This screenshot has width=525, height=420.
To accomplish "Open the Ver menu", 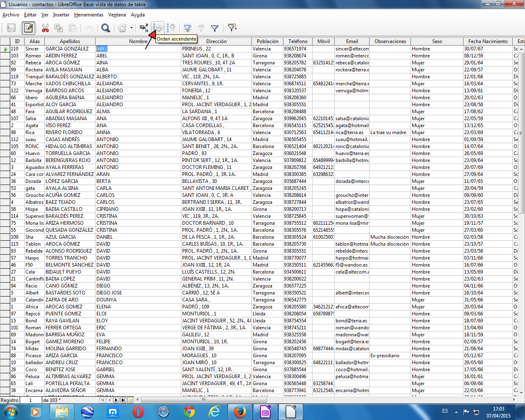I will point(45,15).
